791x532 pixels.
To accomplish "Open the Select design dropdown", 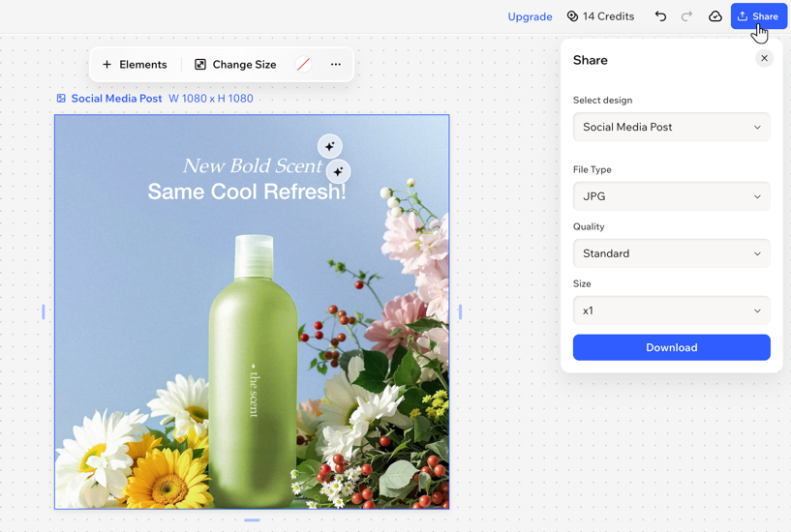I will point(672,127).
